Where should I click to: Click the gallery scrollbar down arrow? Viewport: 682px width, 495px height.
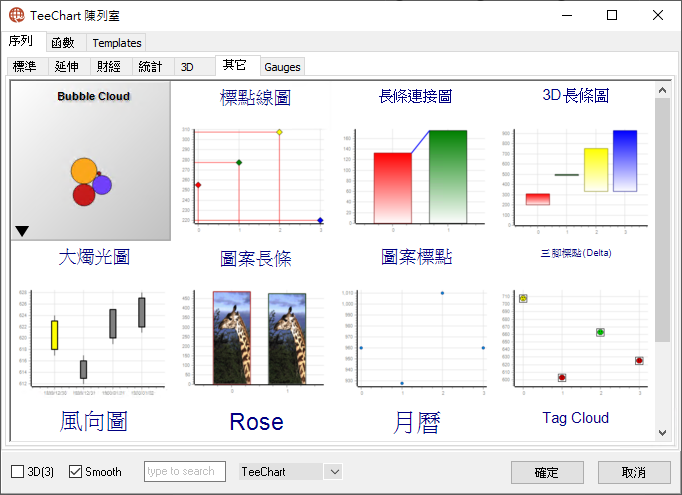(x=662, y=433)
